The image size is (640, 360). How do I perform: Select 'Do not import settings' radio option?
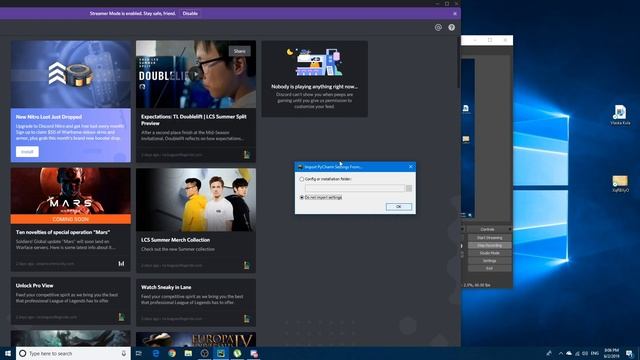pyautogui.click(x=302, y=198)
